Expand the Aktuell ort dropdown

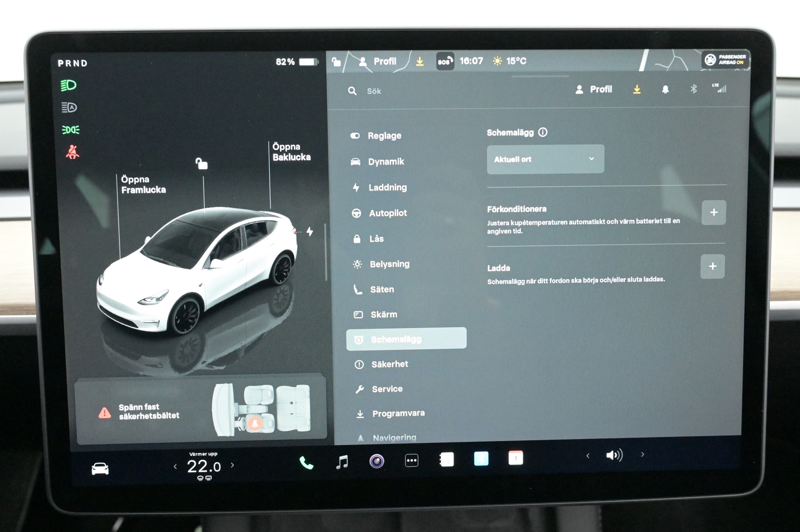click(x=545, y=159)
